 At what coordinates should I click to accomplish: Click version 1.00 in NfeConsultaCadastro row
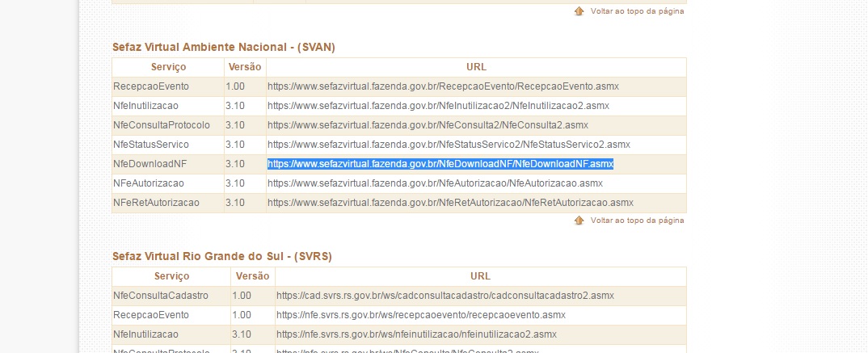(242, 296)
